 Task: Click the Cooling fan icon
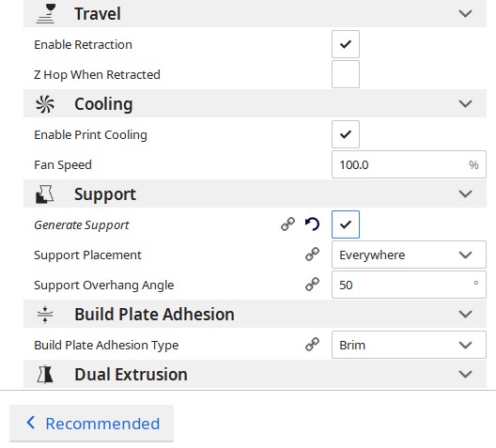tap(45, 104)
